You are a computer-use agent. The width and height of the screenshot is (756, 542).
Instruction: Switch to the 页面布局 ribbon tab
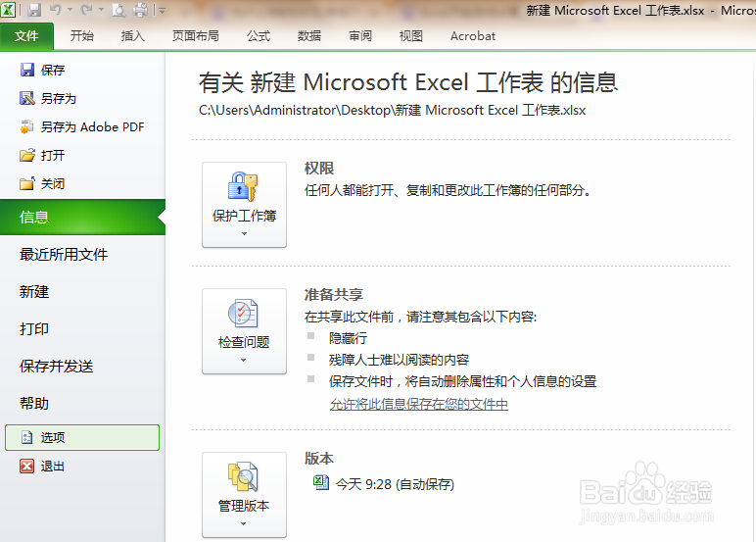pyautogui.click(x=196, y=36)
